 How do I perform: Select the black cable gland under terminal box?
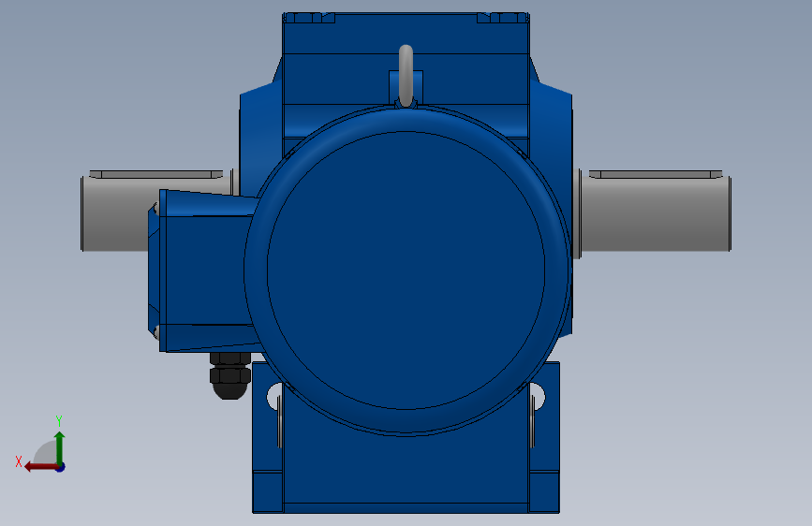(230, 376)
